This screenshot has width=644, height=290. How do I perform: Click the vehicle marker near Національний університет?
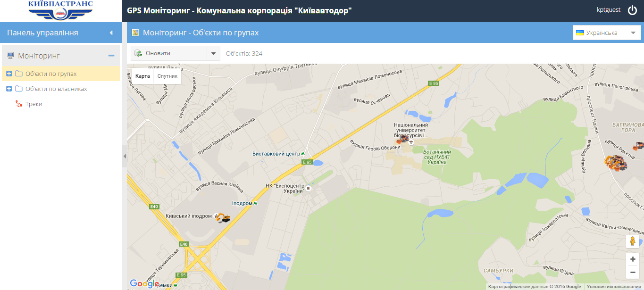click(x=402, y=139)
